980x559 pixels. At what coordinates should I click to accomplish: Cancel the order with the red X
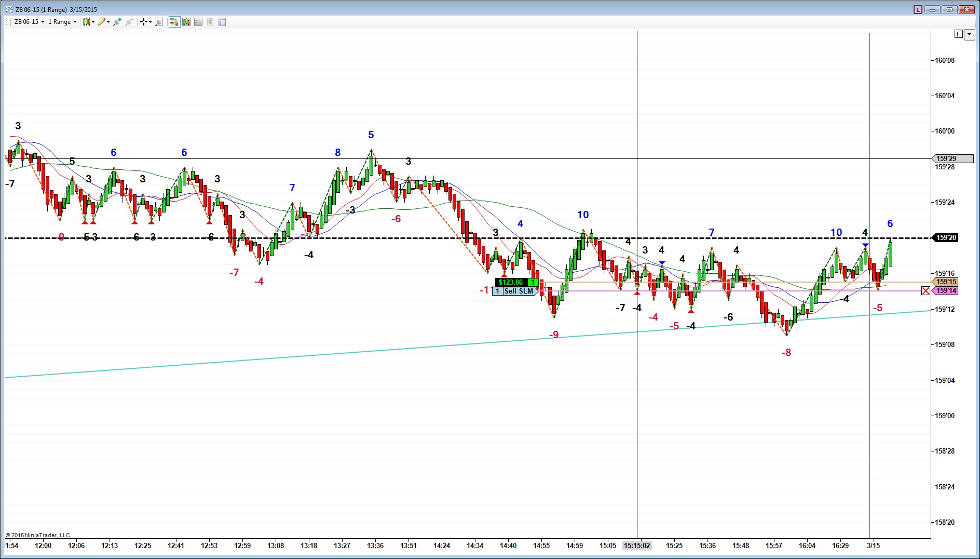click(x=925, y=291)
